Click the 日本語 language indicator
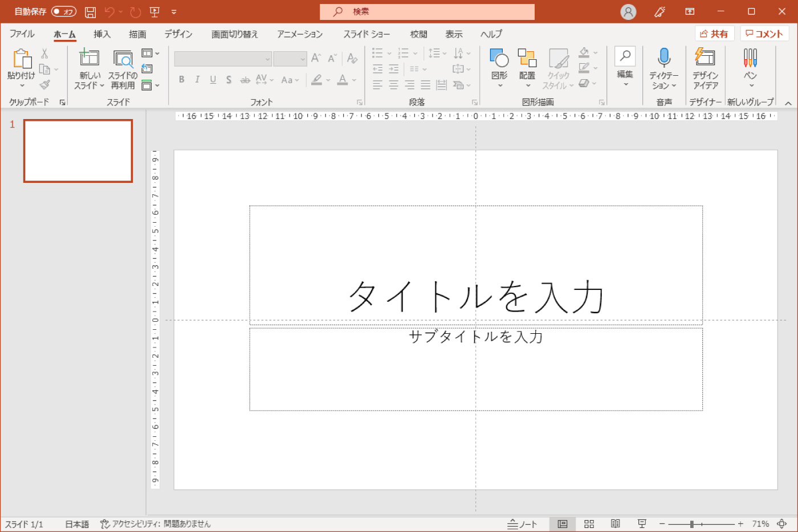Image resolution: width=798 pixels, height=532 pixels. (x=77, y=524)
